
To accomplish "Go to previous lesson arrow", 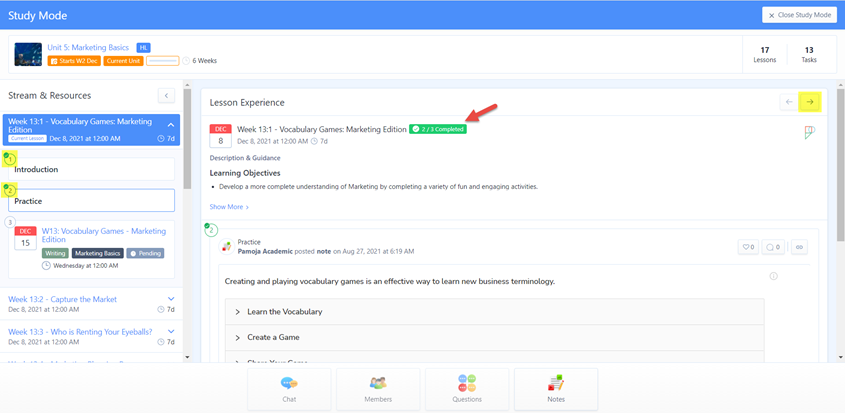I will (789, 102).
